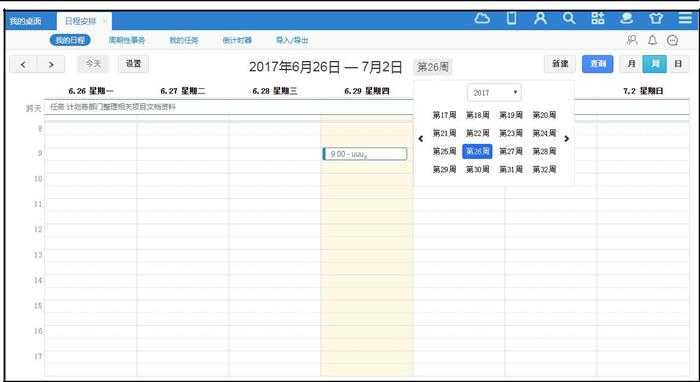Click the right arrow in the week picker
The width and height of the screenshot is (700, 382).
point(567,139)
